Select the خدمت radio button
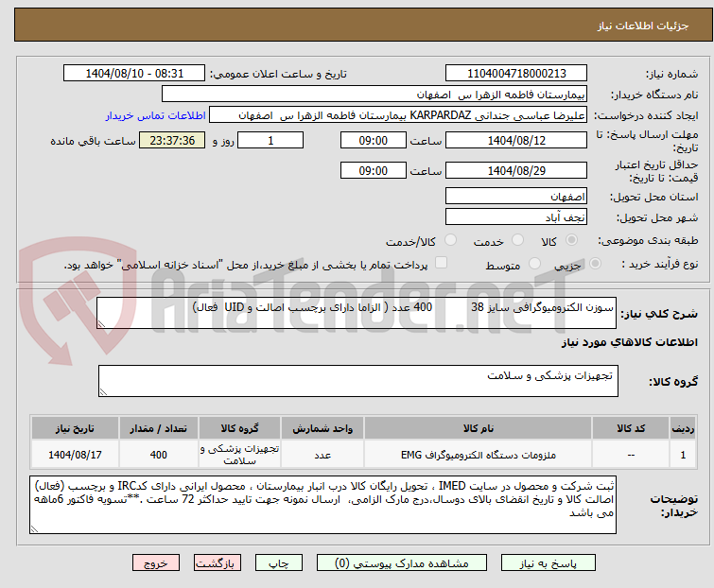Screen dimensions: 714x588 tap(517, 240)
